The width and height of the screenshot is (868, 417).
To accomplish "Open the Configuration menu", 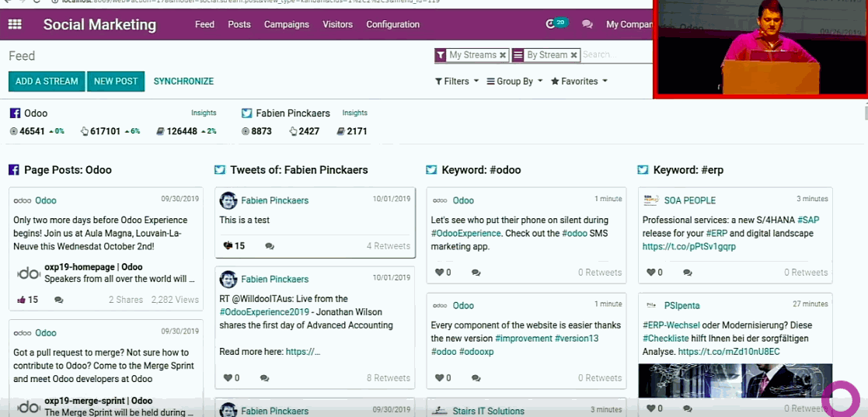I will coord(392,24).
